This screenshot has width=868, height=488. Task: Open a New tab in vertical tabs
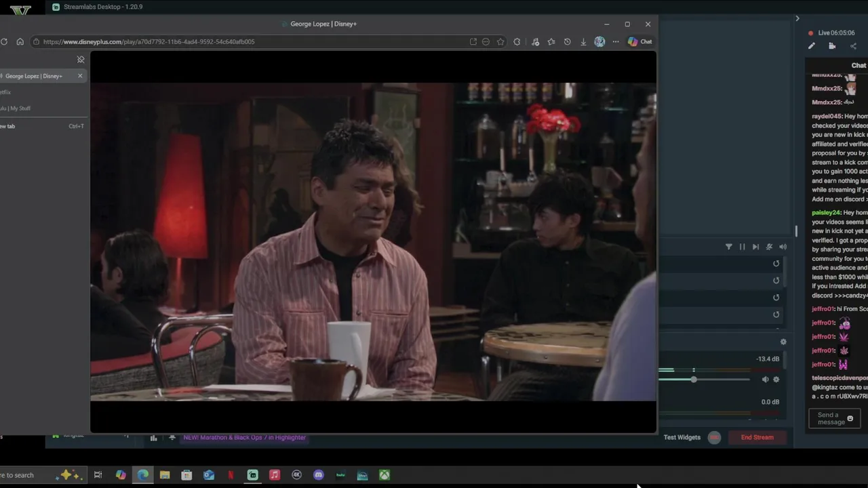coord(41,126)
